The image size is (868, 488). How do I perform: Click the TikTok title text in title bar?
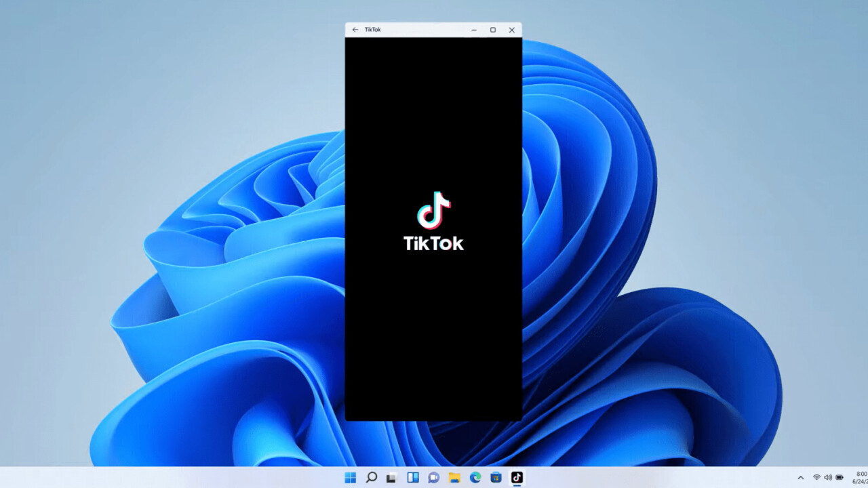click(x=373, y=30)
